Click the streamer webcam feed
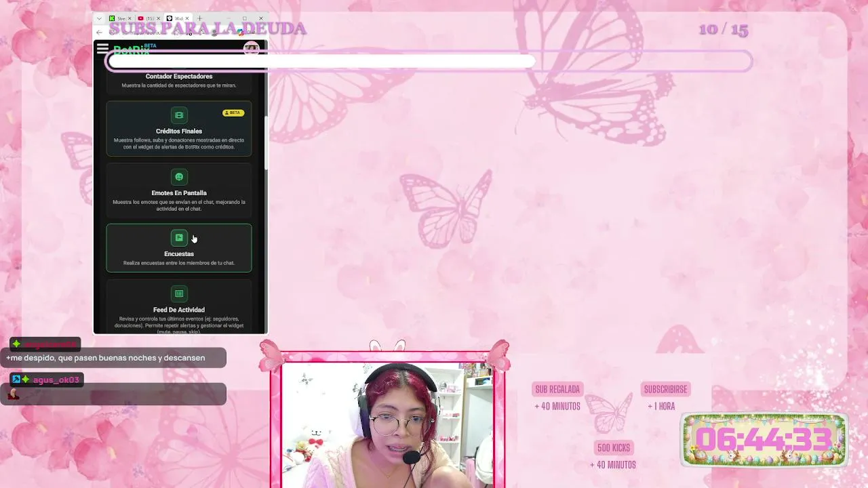This screenshot has height=488, width=868. 388,425
